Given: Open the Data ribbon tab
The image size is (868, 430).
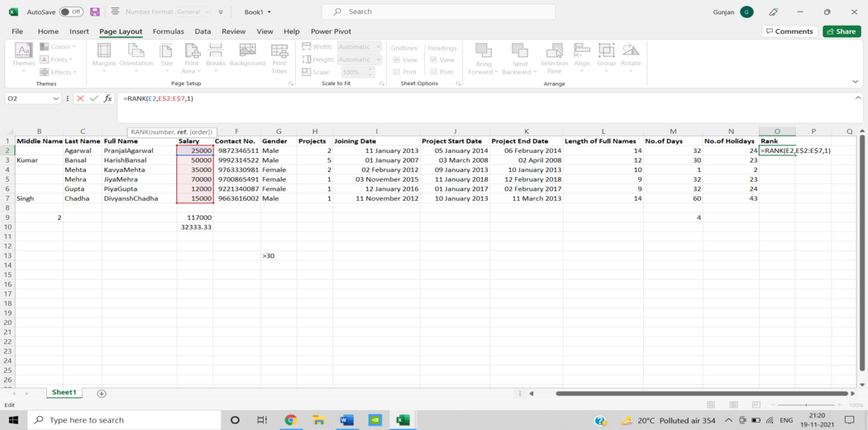Looking at the screenshot, I should (x=203, y=31).
